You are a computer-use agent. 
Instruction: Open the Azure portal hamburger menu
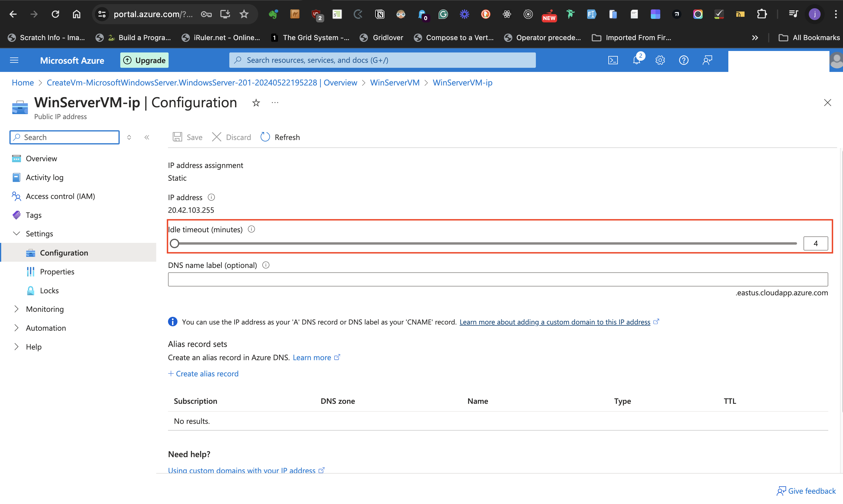tap(14, 60)
